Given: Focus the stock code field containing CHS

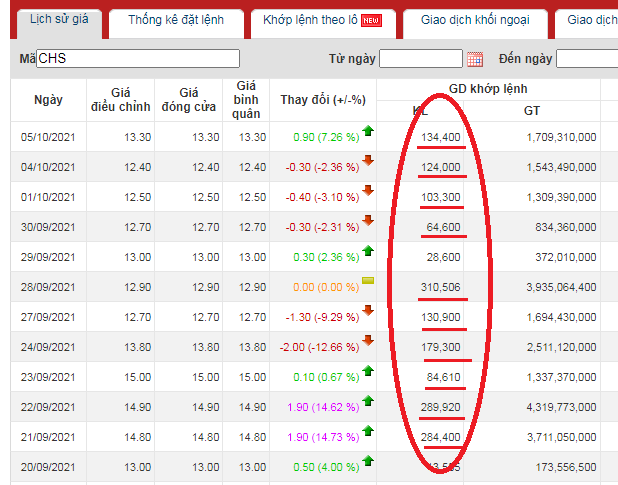Looking at the screenshot, I should coord(138,59).
